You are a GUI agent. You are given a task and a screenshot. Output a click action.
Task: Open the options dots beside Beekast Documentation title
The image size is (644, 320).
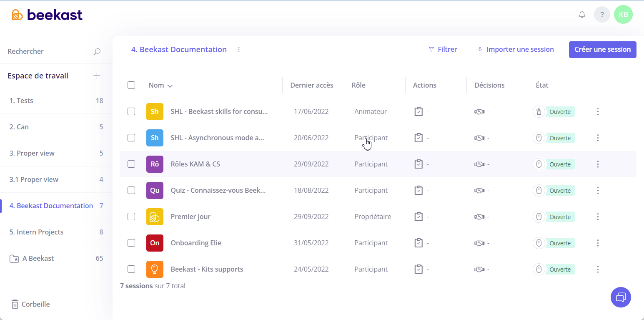click(239, 50)
